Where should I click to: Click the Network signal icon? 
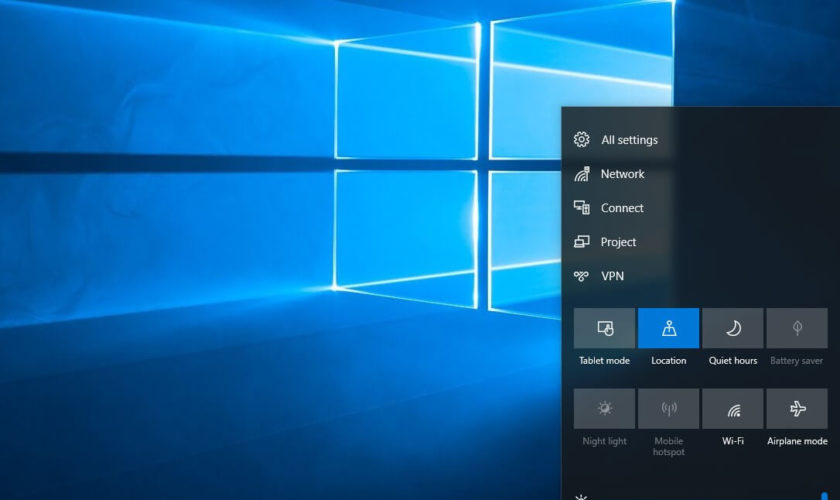(582, 174)
